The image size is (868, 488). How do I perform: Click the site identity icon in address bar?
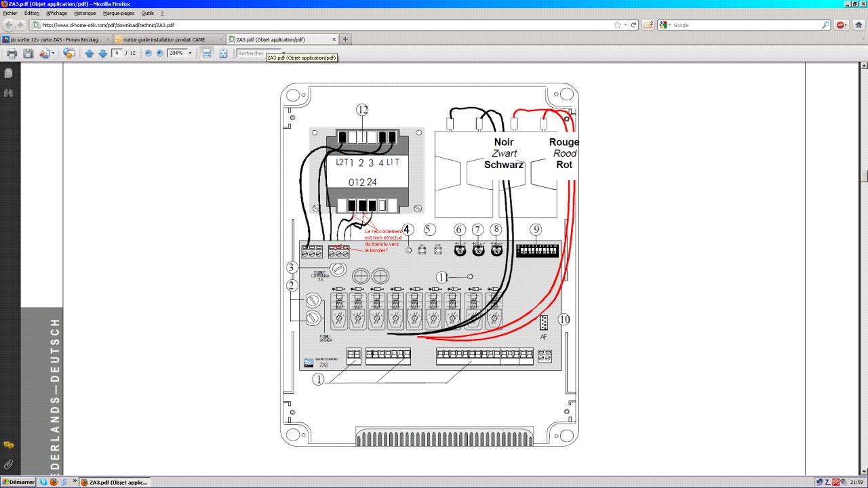[x=36, y=25]
